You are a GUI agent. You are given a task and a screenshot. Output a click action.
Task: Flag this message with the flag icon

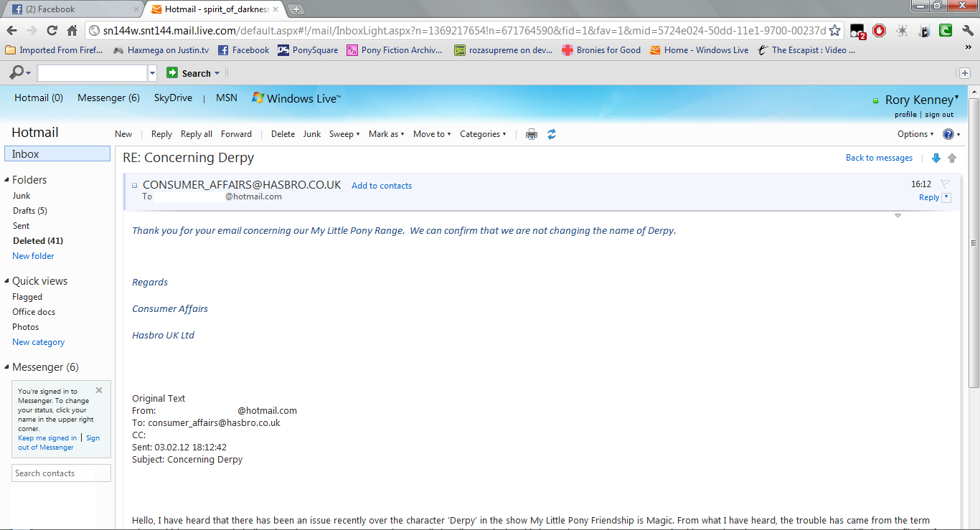pos(946,184)
